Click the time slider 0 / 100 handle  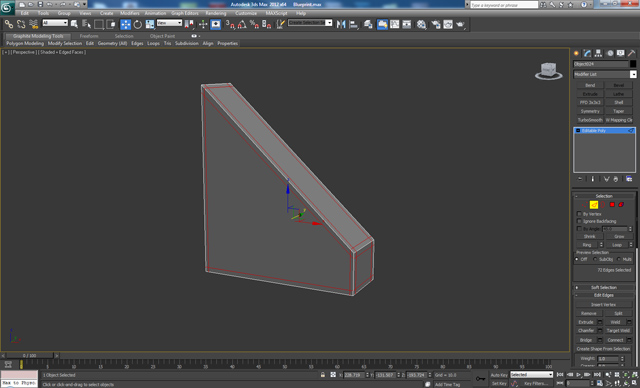29,356
